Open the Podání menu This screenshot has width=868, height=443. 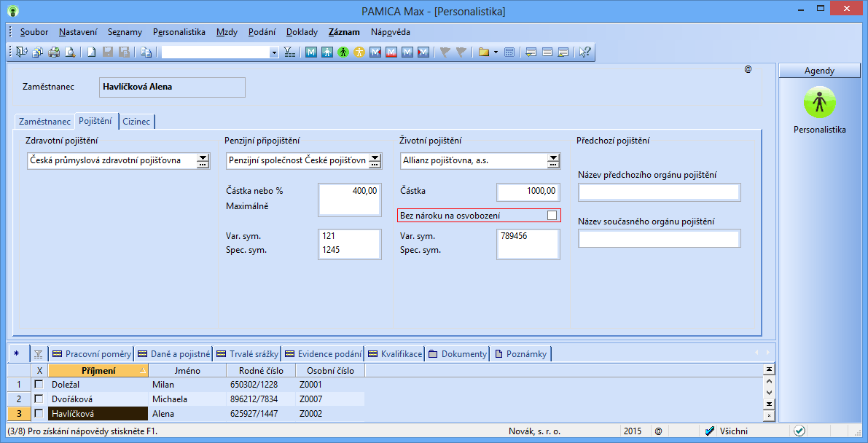click(262, 32)
